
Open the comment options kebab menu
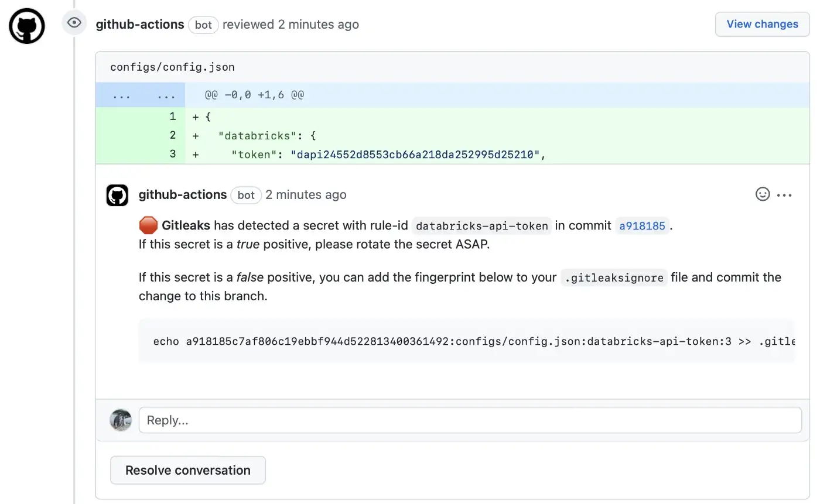pos(785,194)
